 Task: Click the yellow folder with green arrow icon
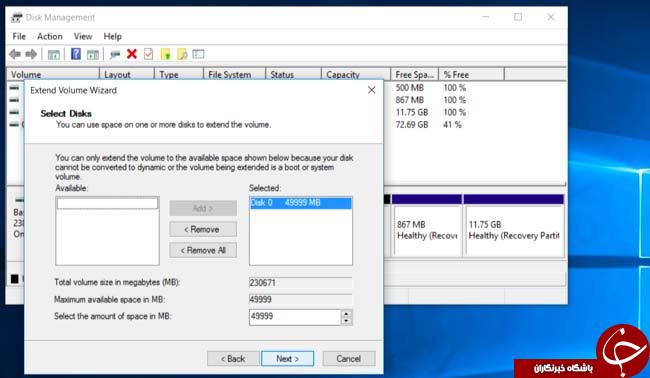tap(165, 54)
